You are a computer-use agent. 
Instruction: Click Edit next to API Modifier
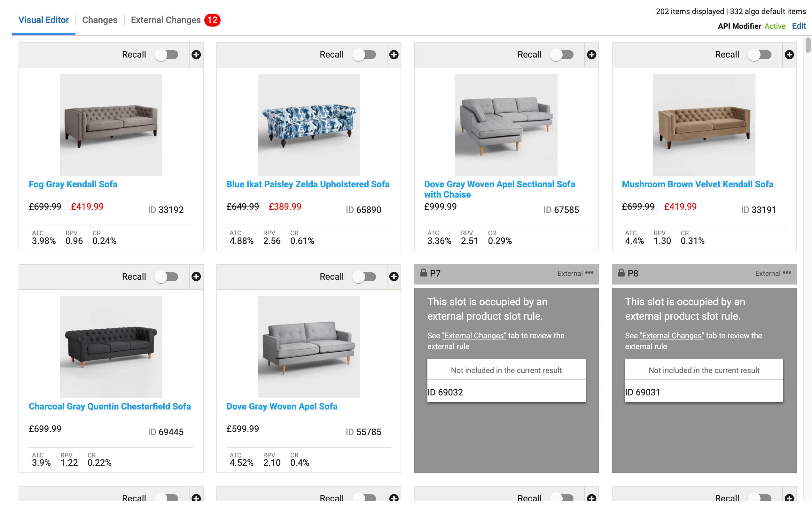pos(799,26)
